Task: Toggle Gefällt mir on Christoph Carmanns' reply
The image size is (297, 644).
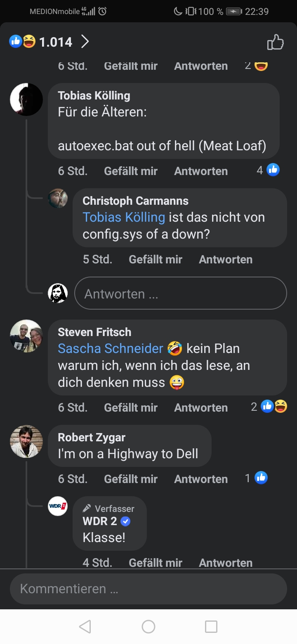Action: coord(156,259)
